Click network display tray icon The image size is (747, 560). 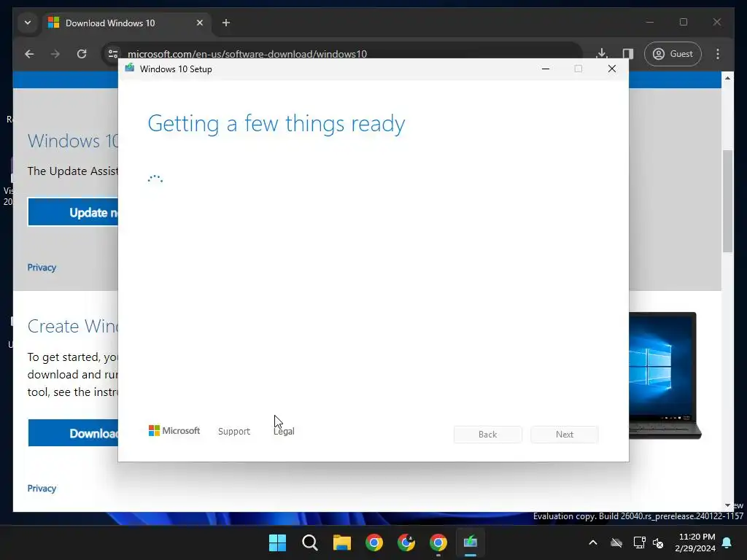click(x=639, y=542)
